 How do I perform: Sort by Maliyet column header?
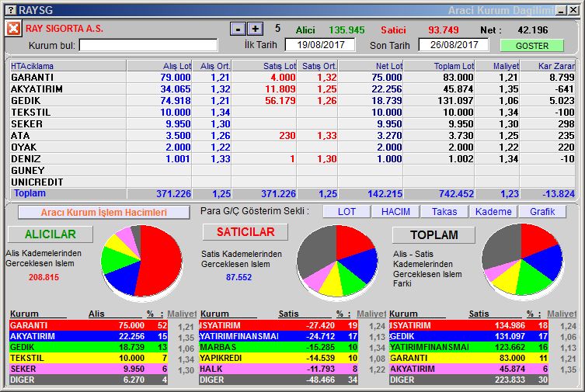click(497, 66)
